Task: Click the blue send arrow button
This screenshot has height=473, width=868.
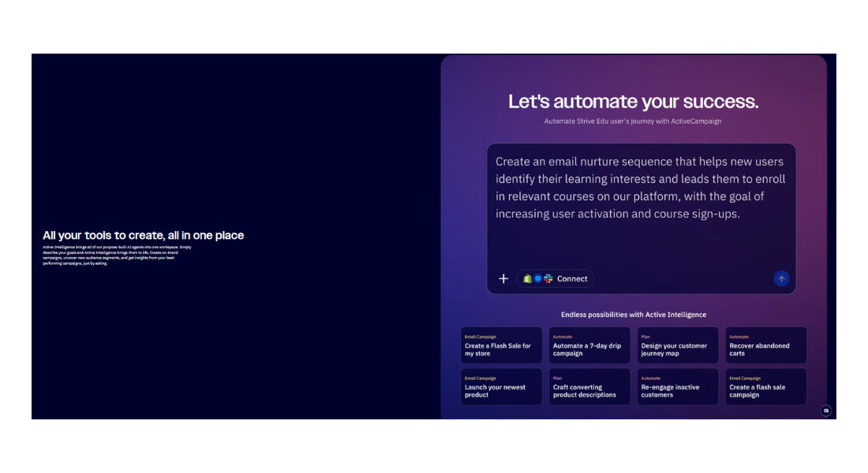Action: [x=781, y=279]
